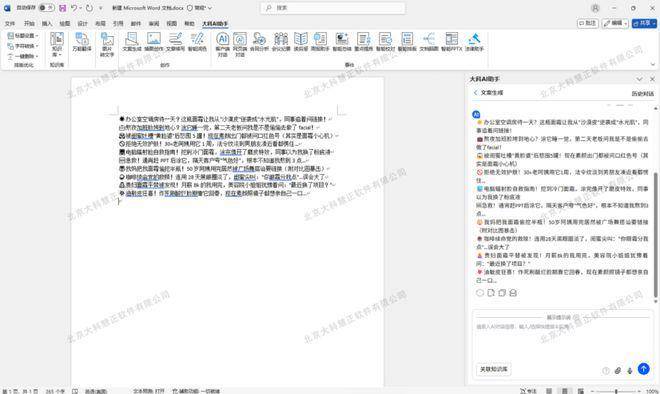The height and width of the screenshot is (394, 660).
Task: Open the AI 客户端对话 chat icon
Action: point(223,45)
